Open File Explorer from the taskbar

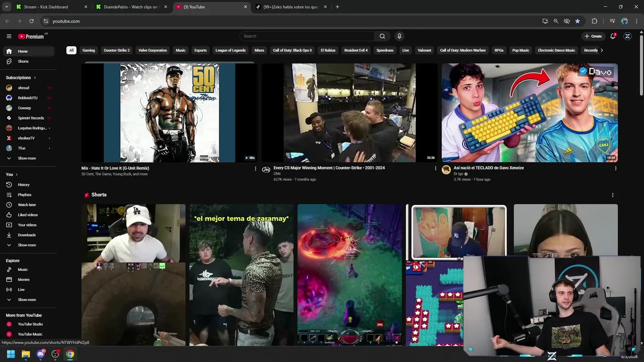coord(26,354)
